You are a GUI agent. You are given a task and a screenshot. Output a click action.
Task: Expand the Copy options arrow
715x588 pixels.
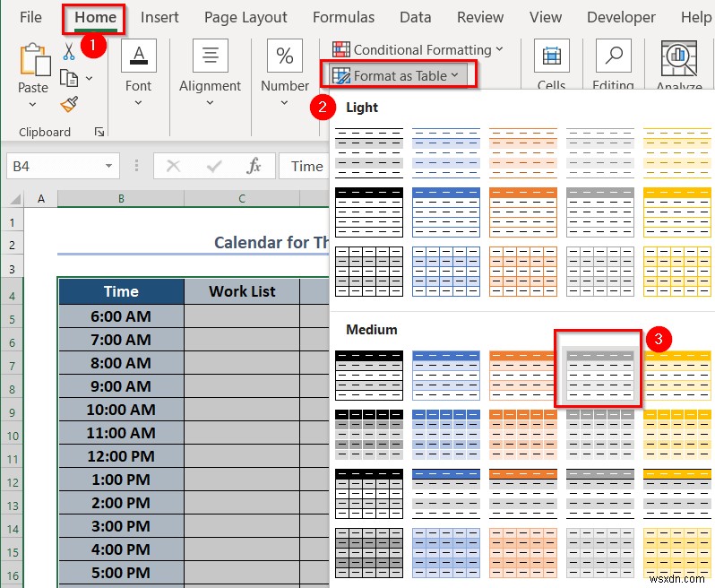[90, 79]
